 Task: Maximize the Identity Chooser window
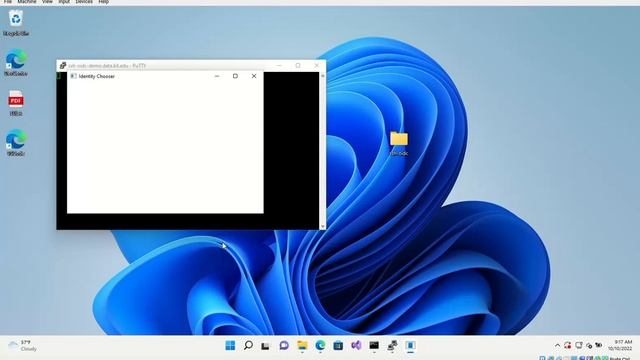pyautogui.click(x=236, y=76)
